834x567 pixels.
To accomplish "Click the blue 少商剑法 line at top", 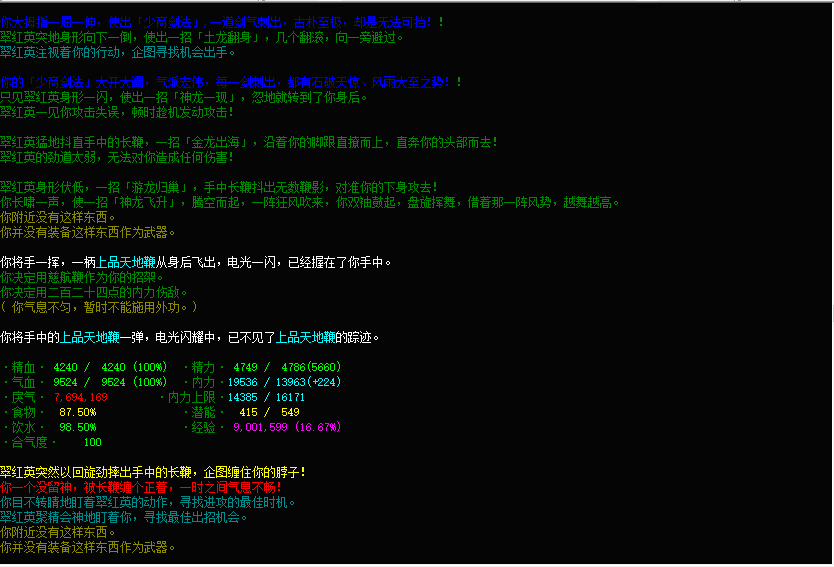I will [220, 22].
